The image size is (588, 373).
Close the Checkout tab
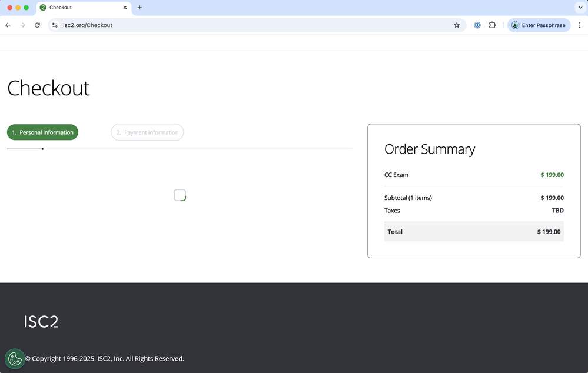tap(125, 8)
